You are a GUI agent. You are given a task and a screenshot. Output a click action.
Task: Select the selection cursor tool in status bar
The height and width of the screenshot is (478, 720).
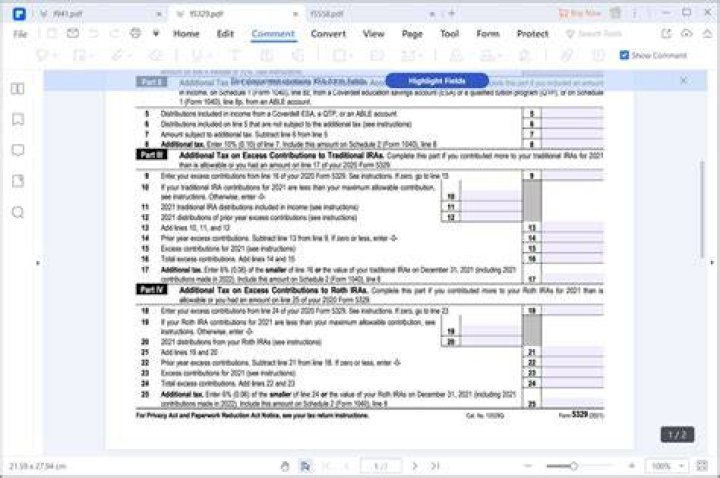(305, 466)
